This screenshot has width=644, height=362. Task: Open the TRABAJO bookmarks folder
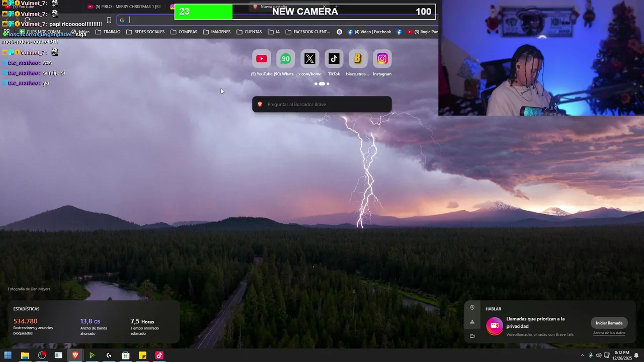[108, 32]
